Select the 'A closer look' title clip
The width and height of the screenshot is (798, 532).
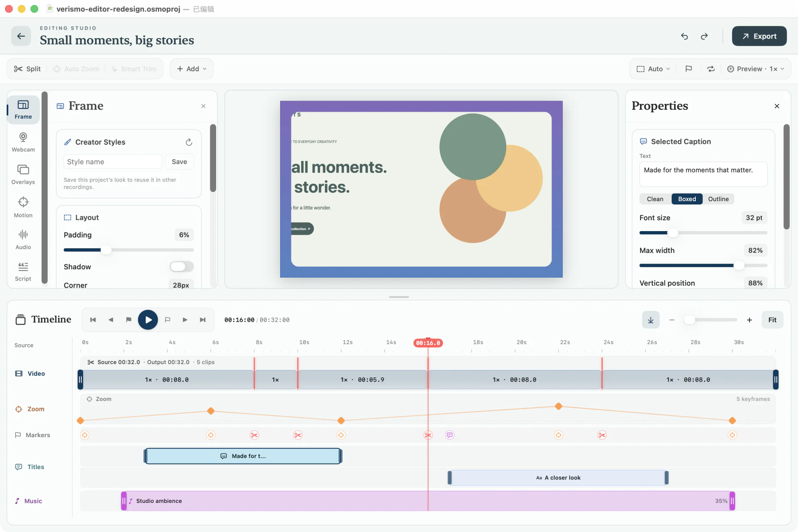558,478
